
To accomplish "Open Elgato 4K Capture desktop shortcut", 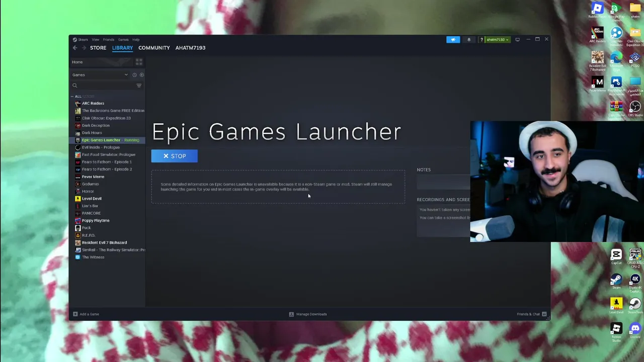I will 635,282.
